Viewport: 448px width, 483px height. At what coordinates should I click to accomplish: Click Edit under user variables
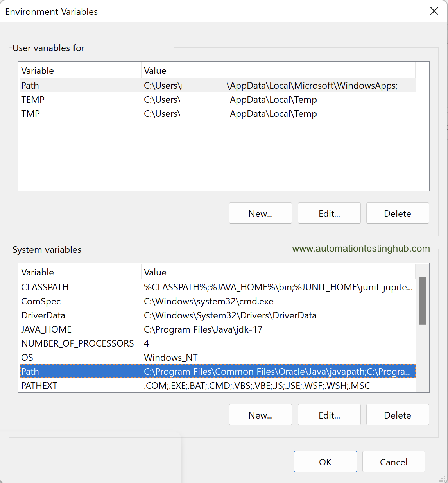coord(329,213)
